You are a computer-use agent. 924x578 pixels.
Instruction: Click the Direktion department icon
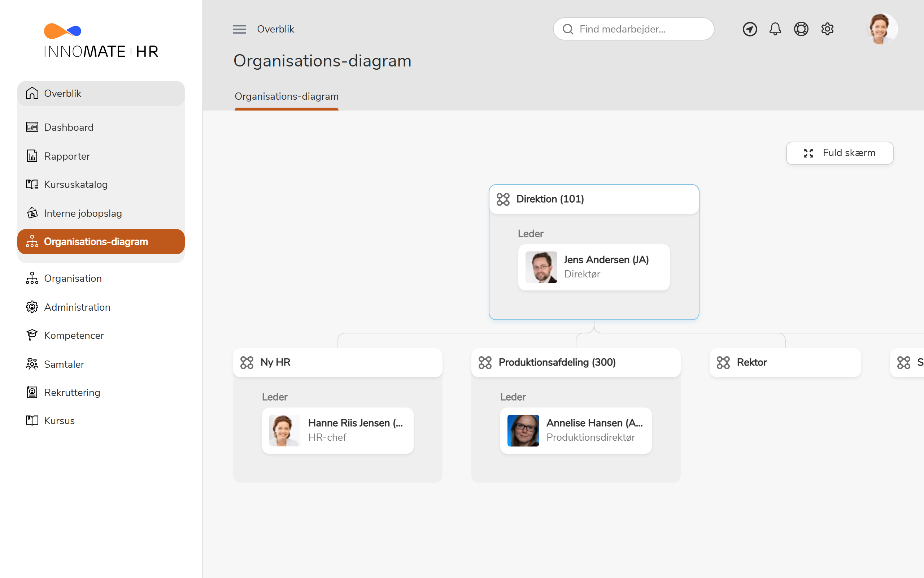503,199
